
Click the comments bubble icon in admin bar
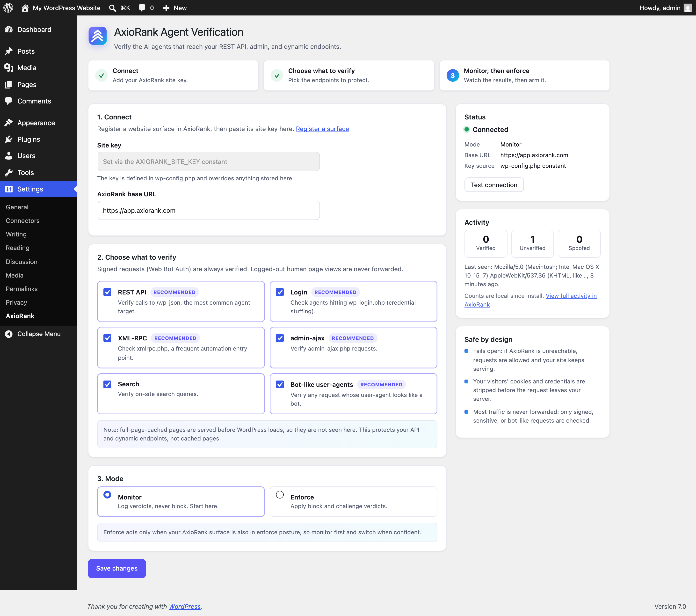142,8
